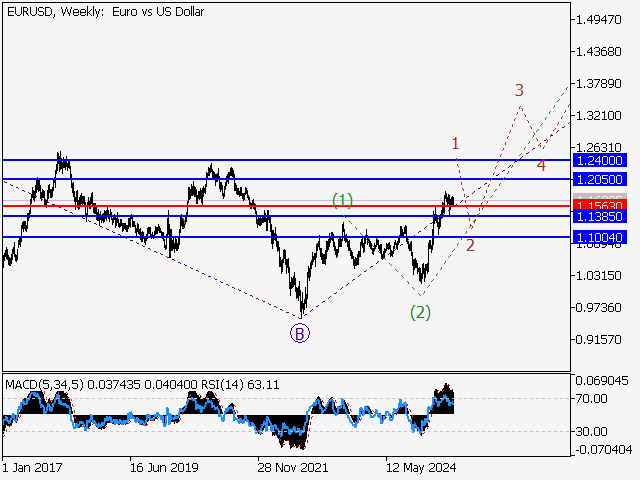Select the green (1) wave label

pyautogui.click(x=343, y=201)
